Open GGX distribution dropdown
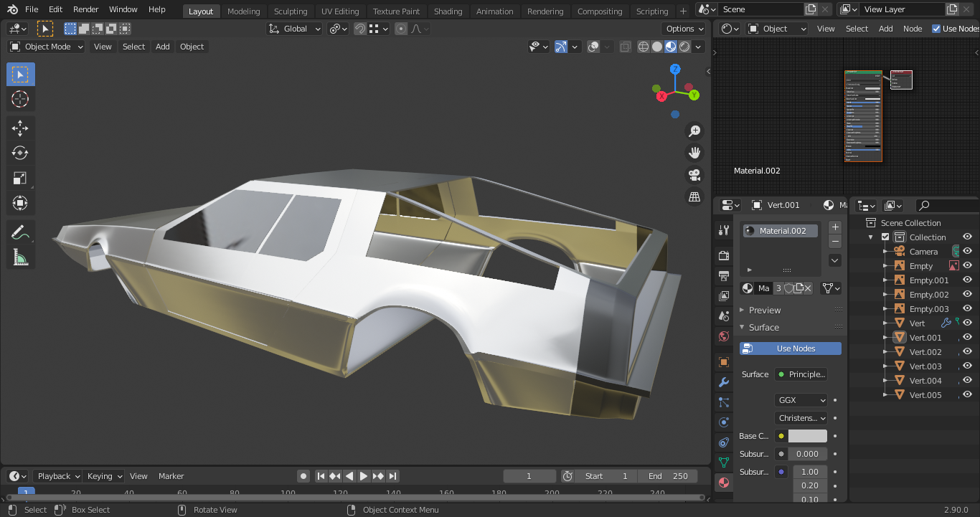Viewport: 980px width, 517px height. tap(801, 400)
